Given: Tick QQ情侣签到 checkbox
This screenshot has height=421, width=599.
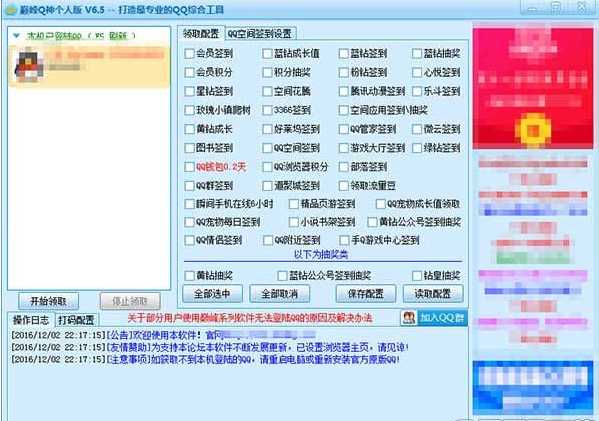Looking at the screenshot, I should click(189, 240).
